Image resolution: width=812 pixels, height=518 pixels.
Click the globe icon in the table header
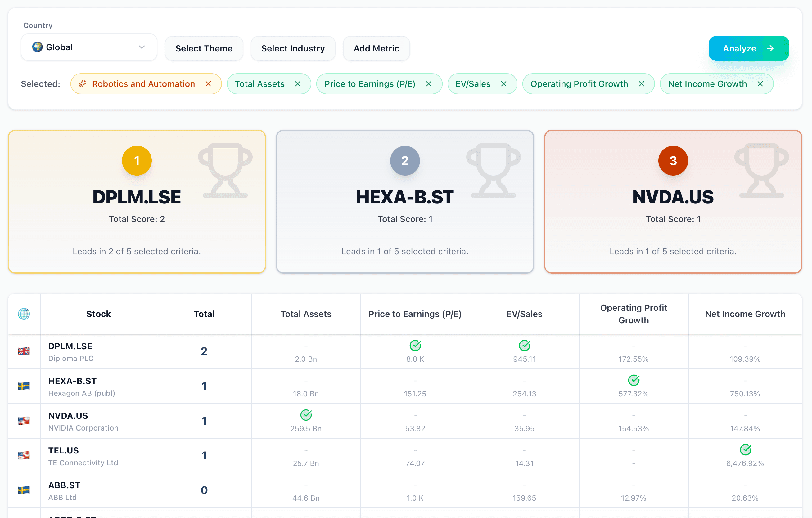[24, 314]
